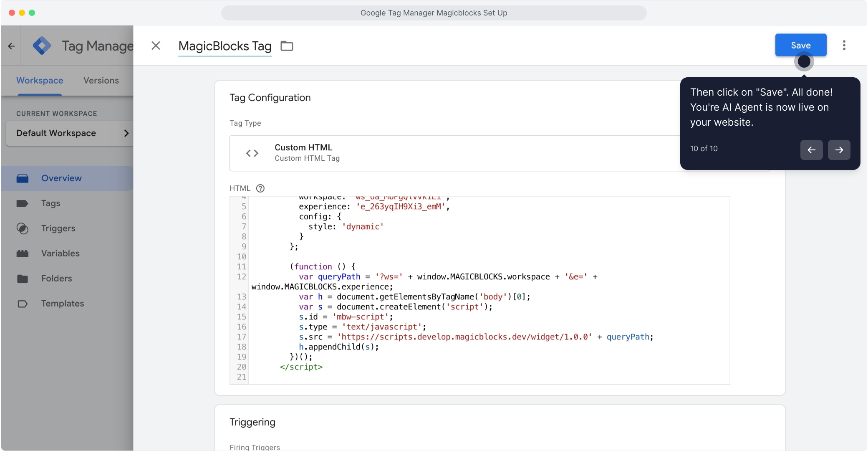The width and height of the screenshot is (868, 451).
Task: Go to next tour step arrow
Action: click(839, 149)
